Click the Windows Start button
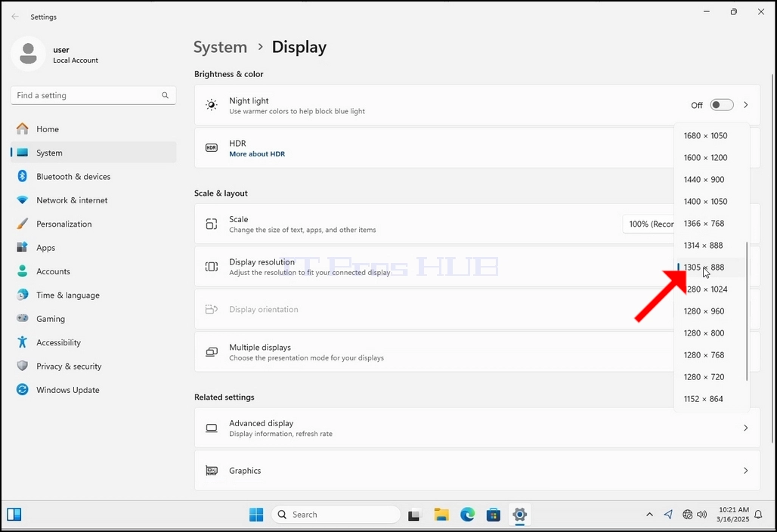Screen dimensions: 777x532 [x=256, y=515]
